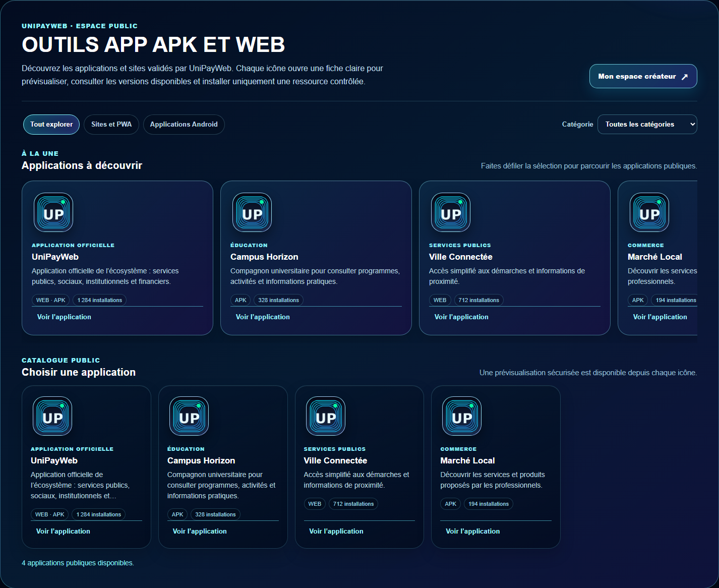Viewport: 719px width, 588px height.
Task: Click the 712 installations badge in featured Ville Connectée
Action: (478, 300)
